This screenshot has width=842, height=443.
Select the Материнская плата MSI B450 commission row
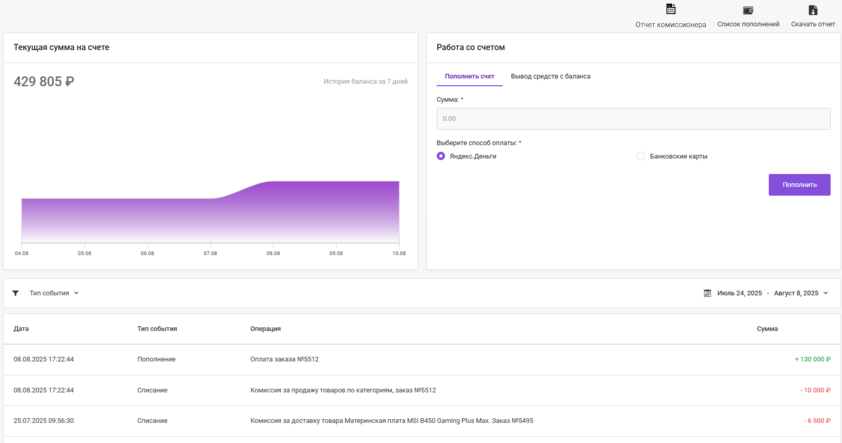click(x=391, y=420)
